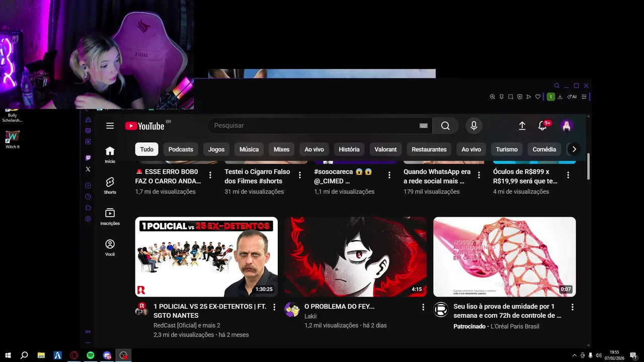The width and height of the screenshot is (644, 362).
Task: Open the L'Oréal pink hair ad thumbnail
Action: [505, 257]
